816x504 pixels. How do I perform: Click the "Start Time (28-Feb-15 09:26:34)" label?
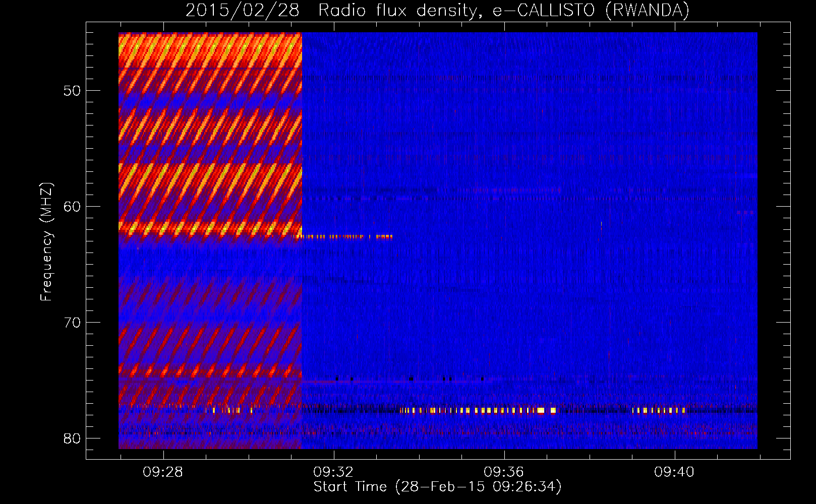(437, 487)
